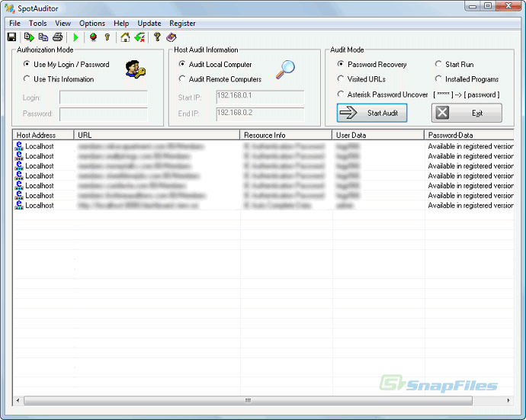This screenshot has width=526, height=420.
Task: Click the scrollbar right arrow
Action: point(508,400)
